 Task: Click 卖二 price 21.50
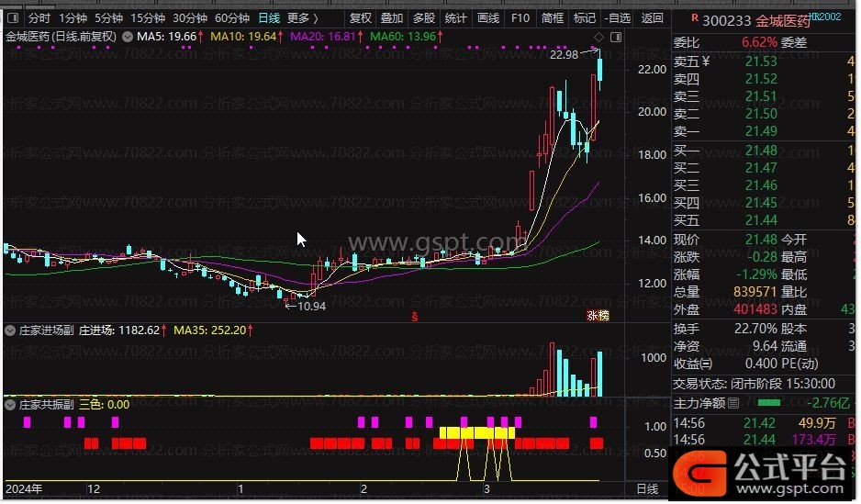click(x=761, y=114)
